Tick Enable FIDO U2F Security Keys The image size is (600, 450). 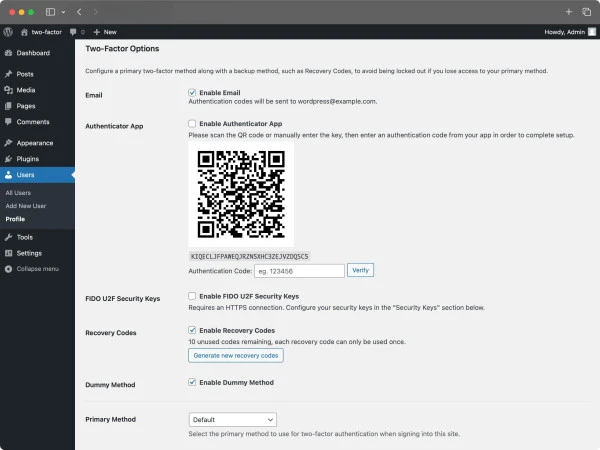click(192, 296)
